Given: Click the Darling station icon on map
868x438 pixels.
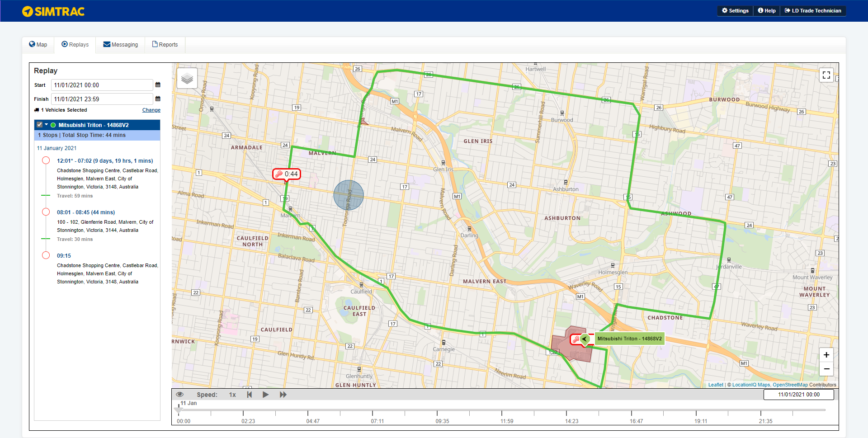Looking at the screenshot, I should click(x=469, y=229).
